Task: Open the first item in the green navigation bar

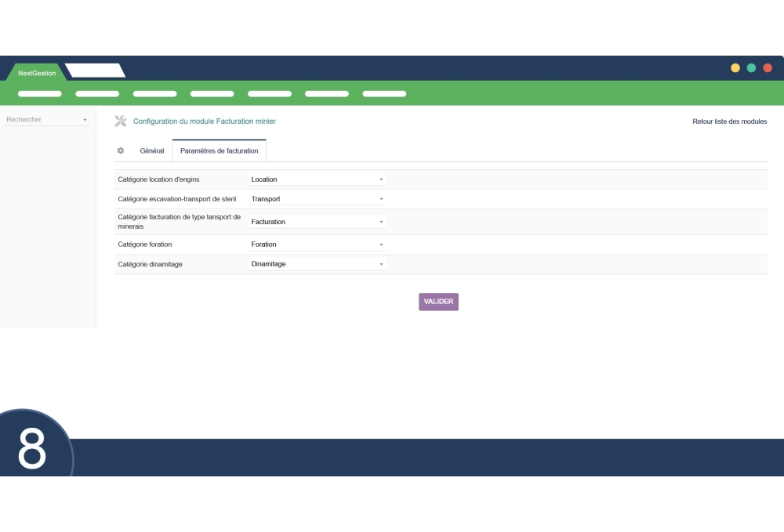Action: point(39,93)
